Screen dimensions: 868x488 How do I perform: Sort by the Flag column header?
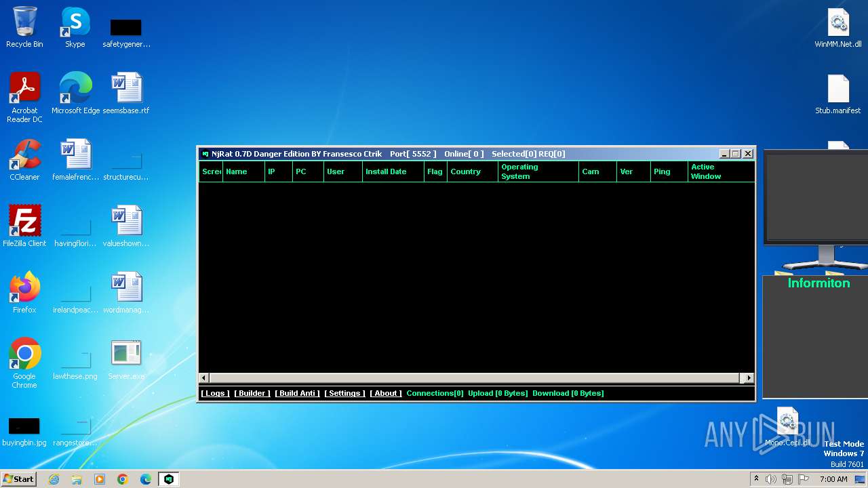pos(435,171)
